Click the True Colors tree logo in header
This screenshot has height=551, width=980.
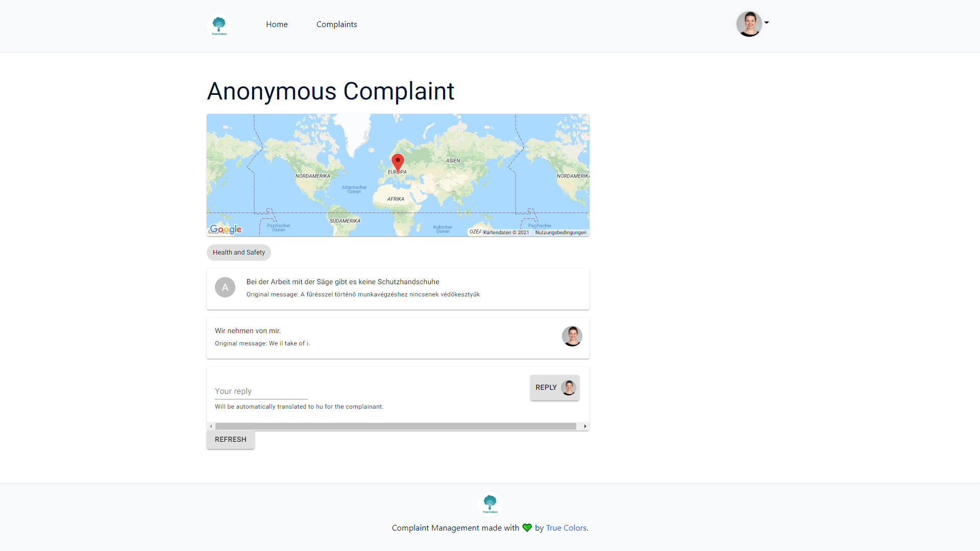(x=219, y=25)
